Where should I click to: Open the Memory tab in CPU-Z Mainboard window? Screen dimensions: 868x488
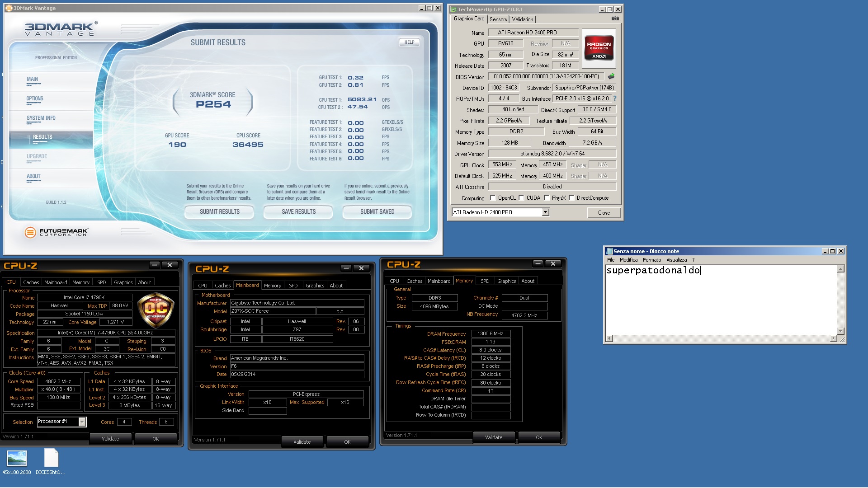273,286
